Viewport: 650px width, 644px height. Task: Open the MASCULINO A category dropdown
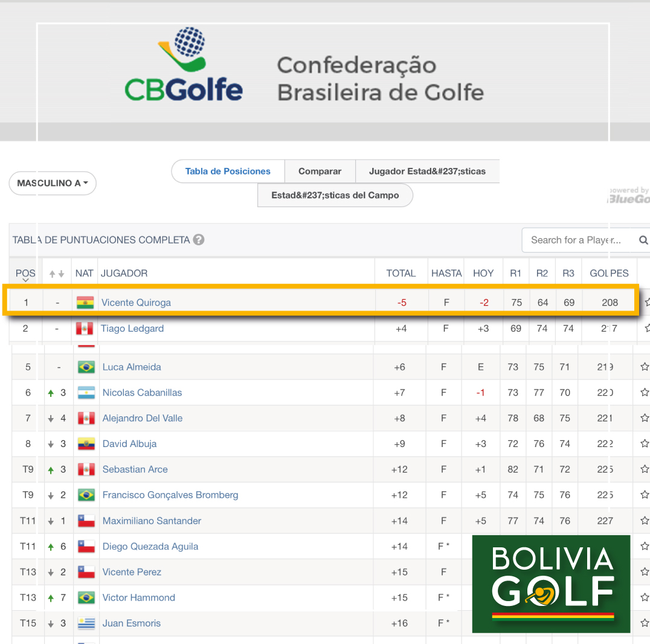(53, 183)
